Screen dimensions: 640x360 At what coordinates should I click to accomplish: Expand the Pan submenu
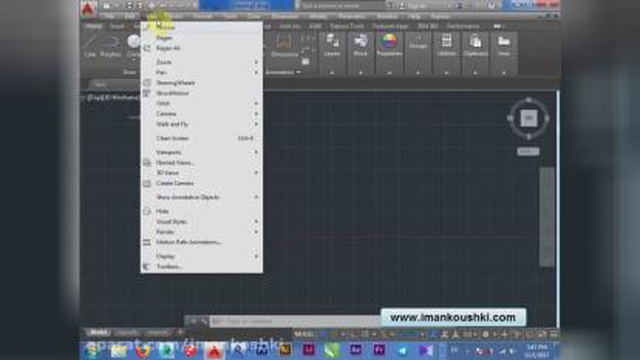202,72
